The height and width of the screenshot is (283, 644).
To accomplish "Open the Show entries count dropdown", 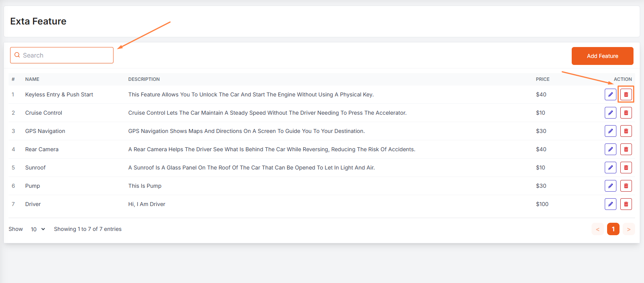I will pyautogui.click(x=38, y=229).
